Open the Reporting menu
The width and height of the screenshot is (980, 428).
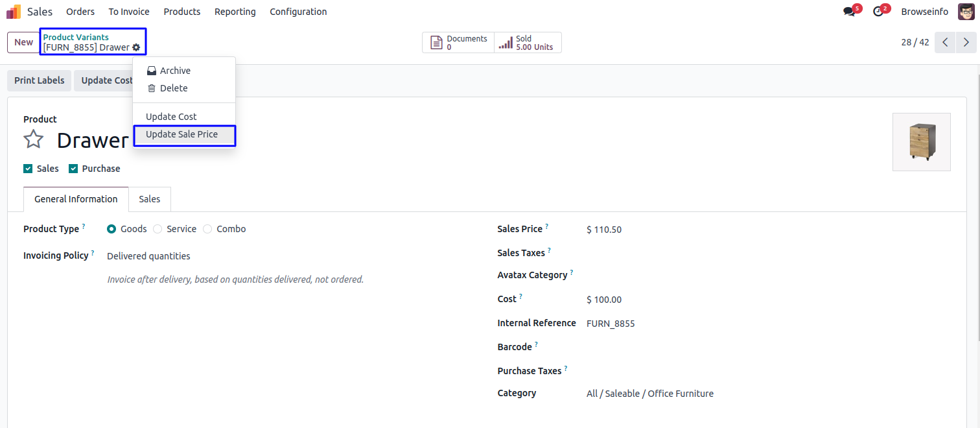(x=235, y=12)
